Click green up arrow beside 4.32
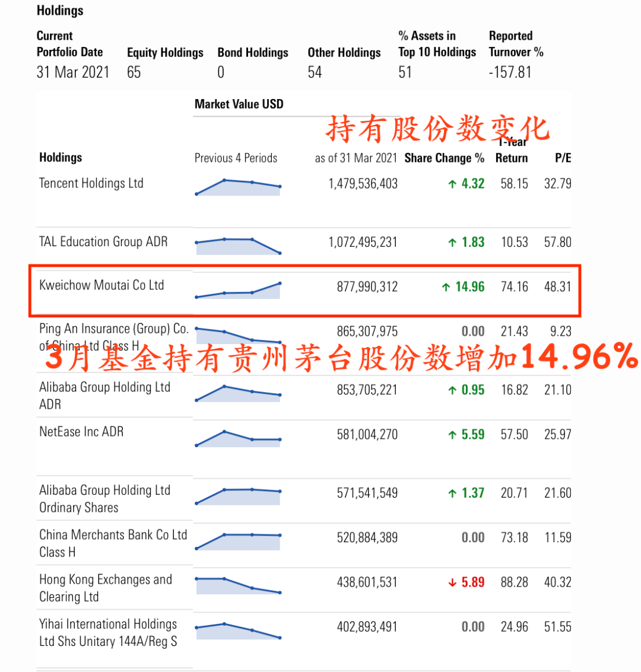This screenshot has width=641, height=672. coord(452,184)
